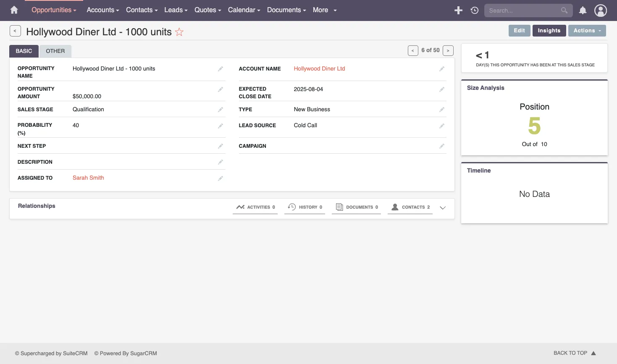Click the global search field
617x364 pixels.
[x=523, y=10]
